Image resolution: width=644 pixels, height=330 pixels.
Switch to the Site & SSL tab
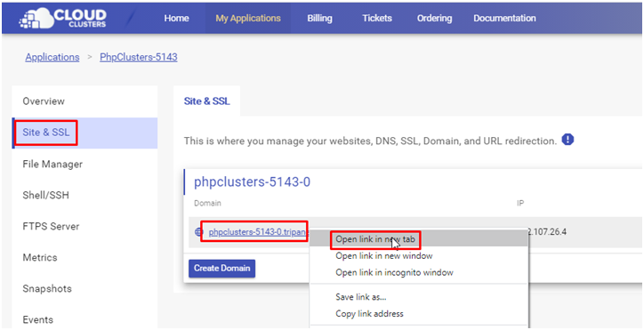(x=206, y=101)
